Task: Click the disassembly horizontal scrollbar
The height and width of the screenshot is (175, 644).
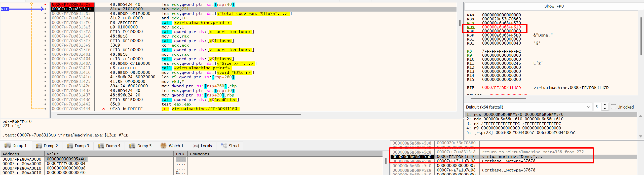Action: 179,115
